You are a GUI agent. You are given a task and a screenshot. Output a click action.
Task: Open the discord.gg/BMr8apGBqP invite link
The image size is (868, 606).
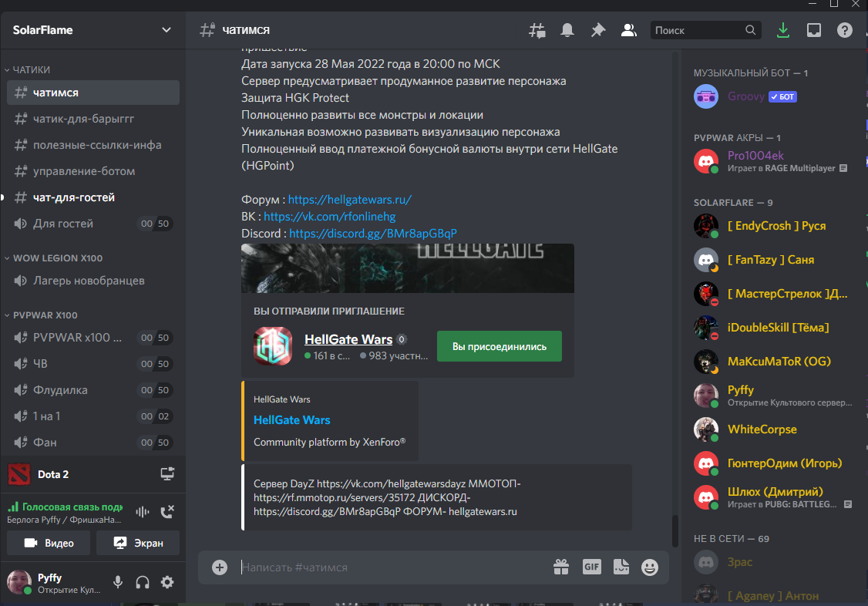point(372,234)
